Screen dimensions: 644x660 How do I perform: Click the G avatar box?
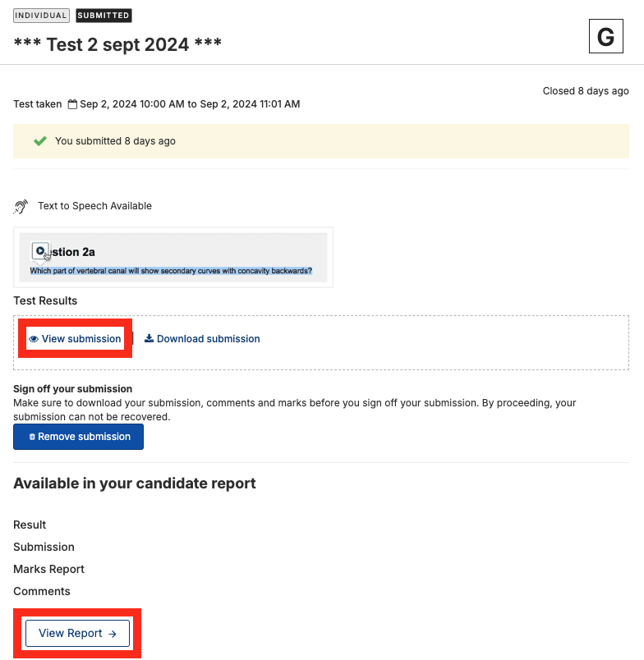click(605, 36)
